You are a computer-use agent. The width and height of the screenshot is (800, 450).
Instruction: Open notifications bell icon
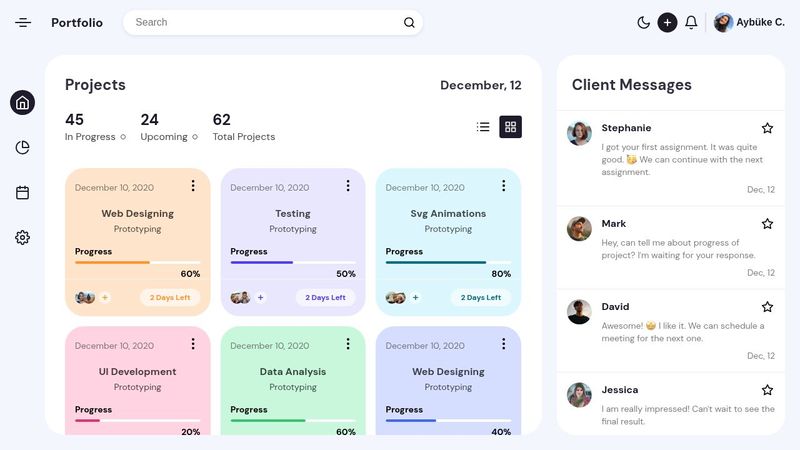(691, 22)
